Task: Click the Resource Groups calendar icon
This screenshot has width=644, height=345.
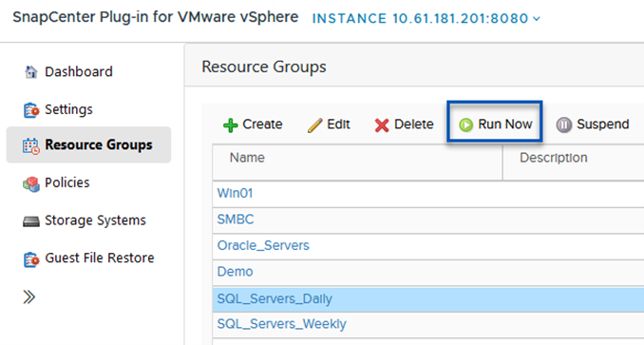Action: [x=31, y=146]
